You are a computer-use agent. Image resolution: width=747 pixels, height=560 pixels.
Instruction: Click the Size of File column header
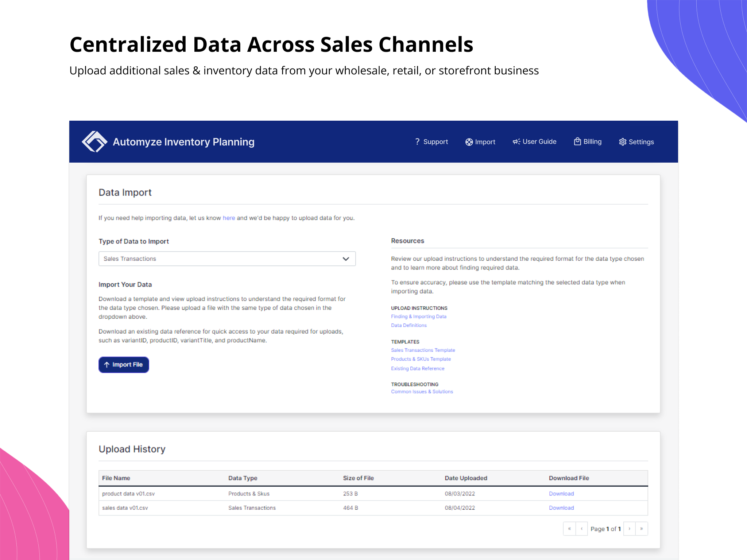click(359, 478)
